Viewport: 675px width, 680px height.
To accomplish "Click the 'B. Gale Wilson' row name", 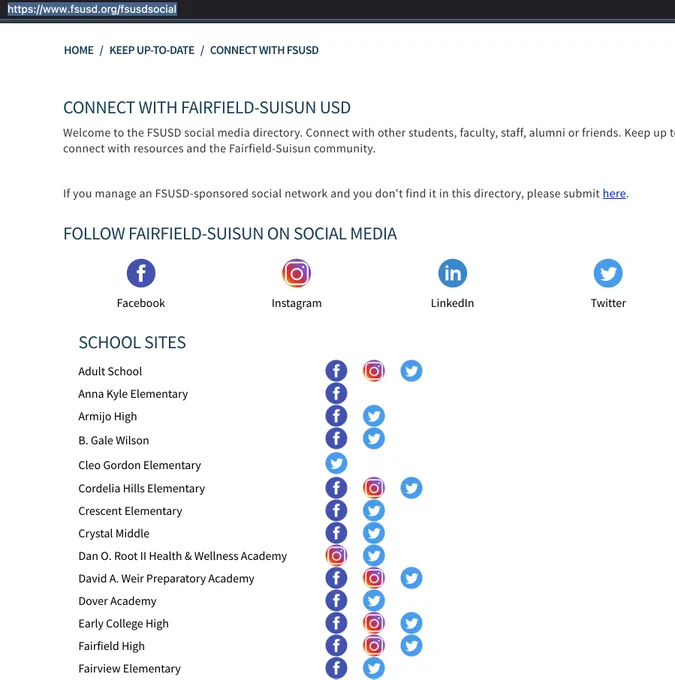I will pyautogui.click(x=114, y=441).
